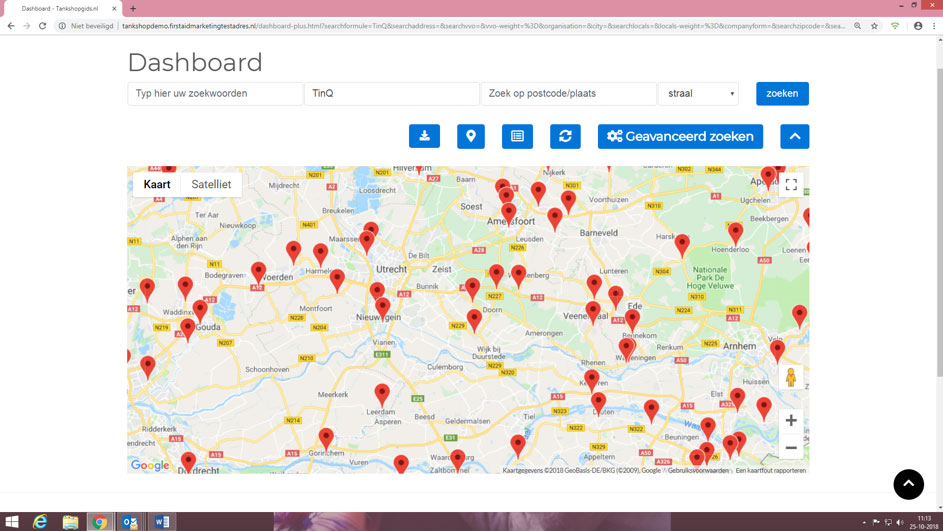
Task: Open Geavanceerd zoeken
Action: pyautogui.click(x=680, y=136)
